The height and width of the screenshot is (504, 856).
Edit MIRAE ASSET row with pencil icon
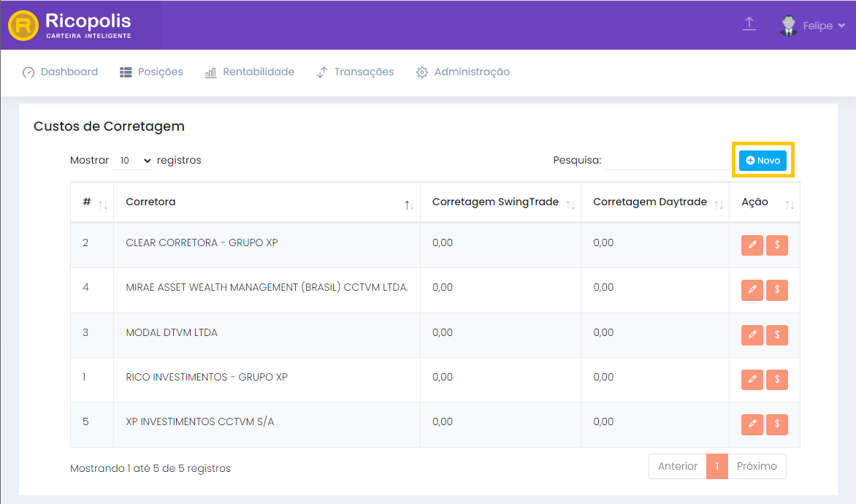[752, 290]
